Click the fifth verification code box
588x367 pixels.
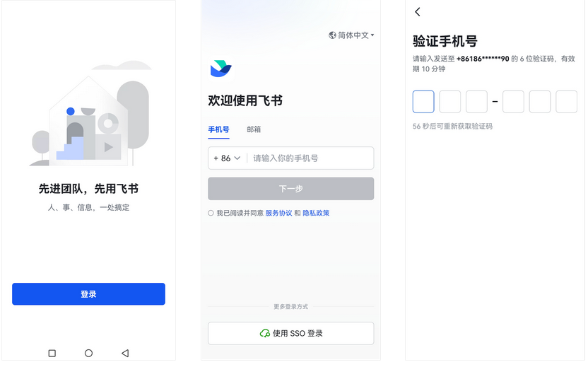coord(540,101)
